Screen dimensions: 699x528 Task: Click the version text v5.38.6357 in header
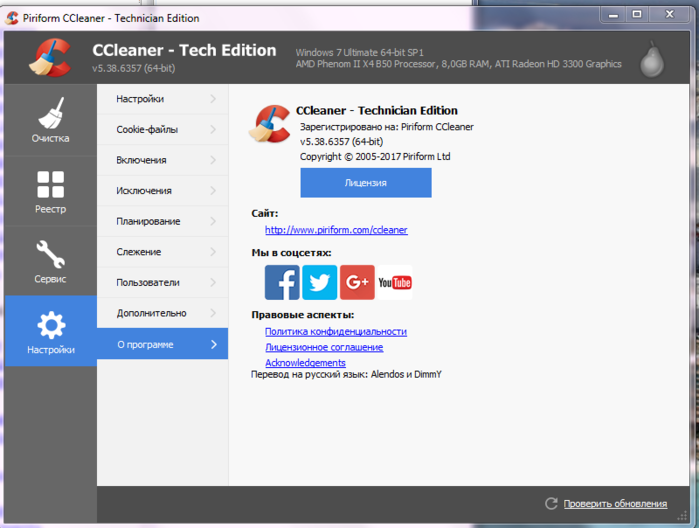[x=134, y=68]
